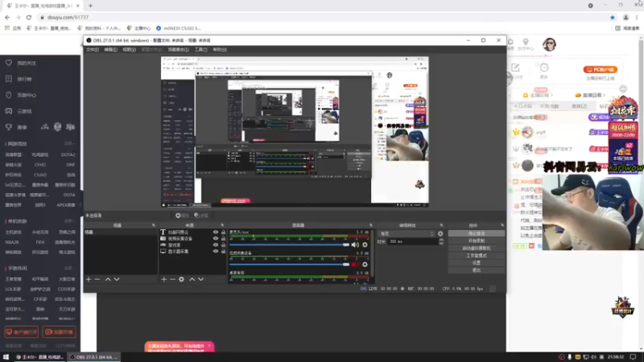
Task: Adjust mic/Aux volume slider
Action: click(289, 245)
